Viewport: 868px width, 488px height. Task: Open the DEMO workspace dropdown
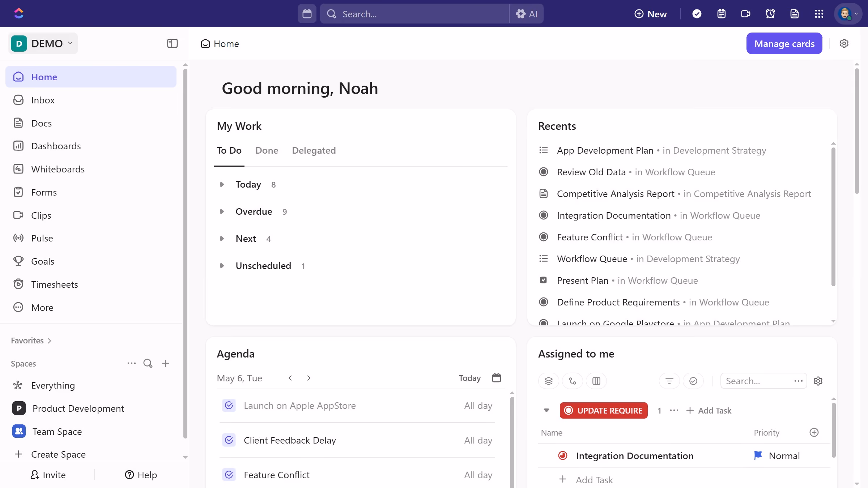43,43
